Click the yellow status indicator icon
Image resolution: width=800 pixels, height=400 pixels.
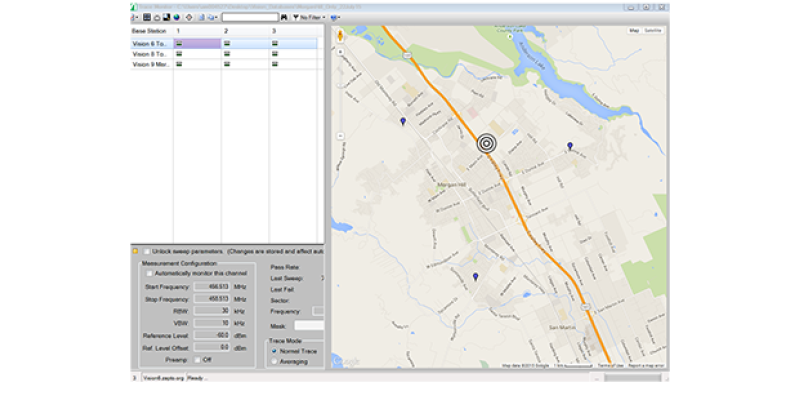[135, 251]
